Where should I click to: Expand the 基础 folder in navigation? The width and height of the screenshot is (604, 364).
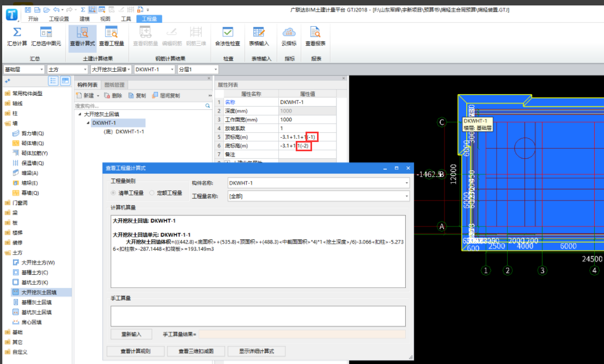click(7, 332)
